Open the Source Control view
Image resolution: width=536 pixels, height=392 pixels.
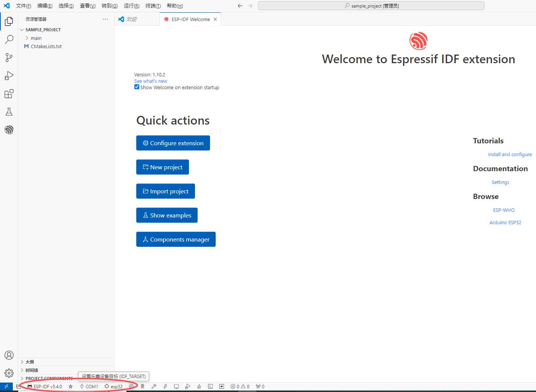point(9,58)
